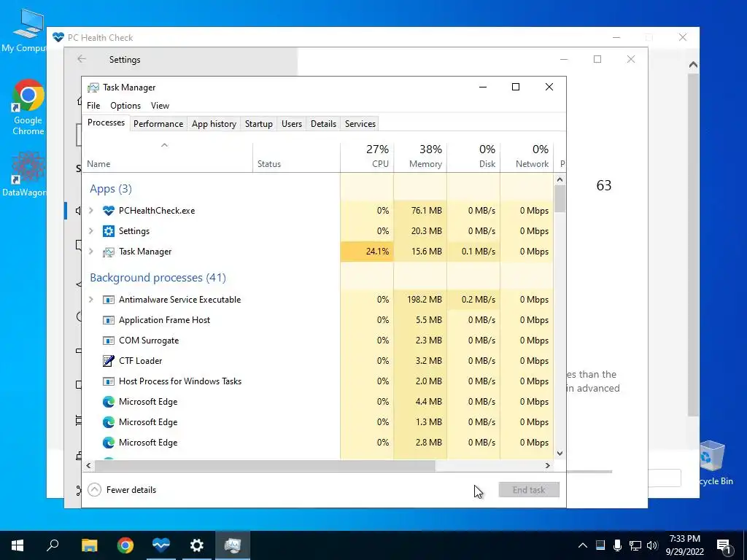Image resolution: width=747 pixels, height=560 pixels.
Task: Click the Task Manager process row icon
Action: click(x=109, y=252)
